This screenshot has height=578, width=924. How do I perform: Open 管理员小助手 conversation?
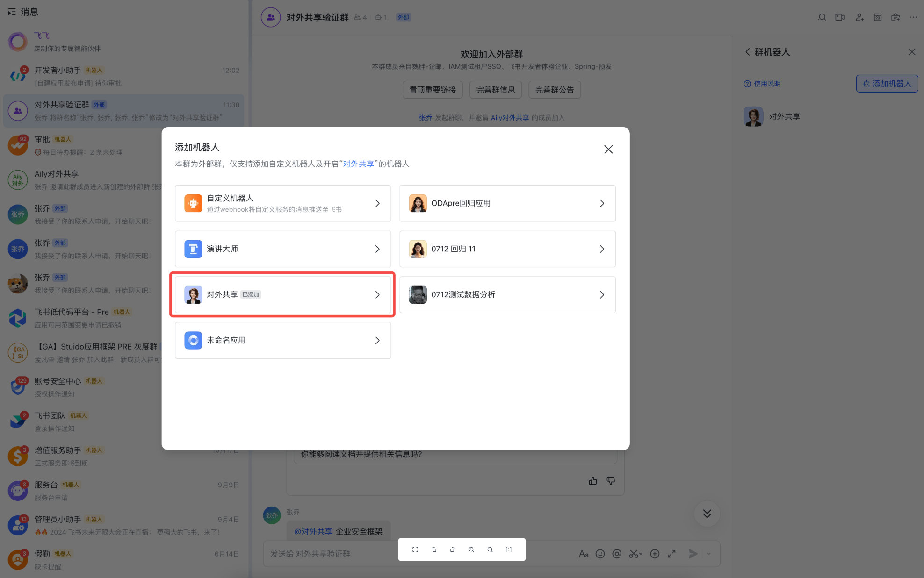[123, 526]
